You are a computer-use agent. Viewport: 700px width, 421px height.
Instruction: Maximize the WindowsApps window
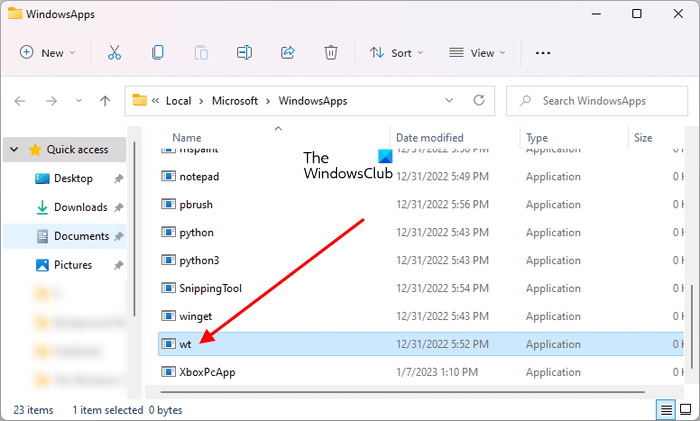637,14
